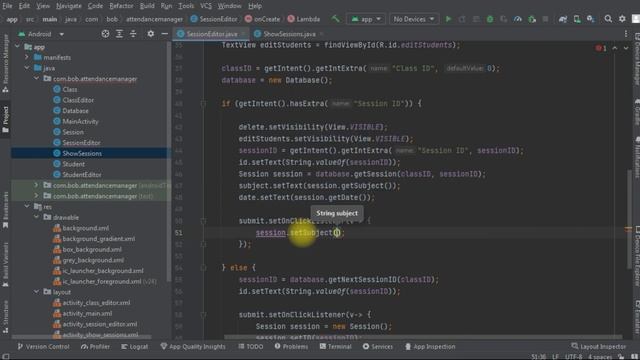Open App Quality Insights tool window

point(193,347)
